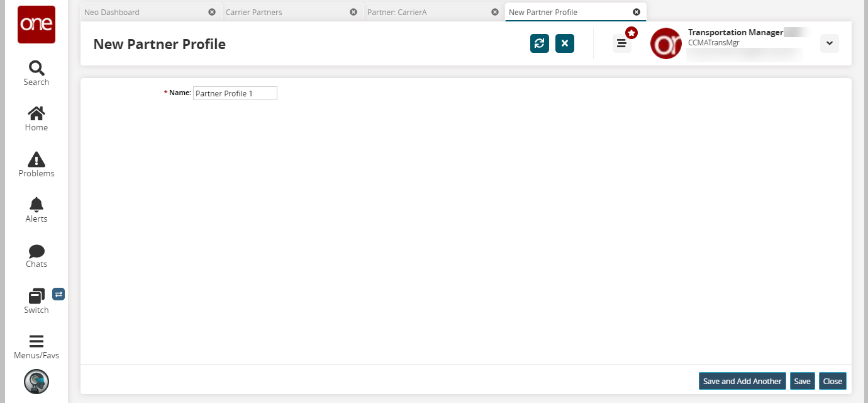868x403 pixels.
Task: Click the CCMATransMgr username text
Action: [714, 43]
